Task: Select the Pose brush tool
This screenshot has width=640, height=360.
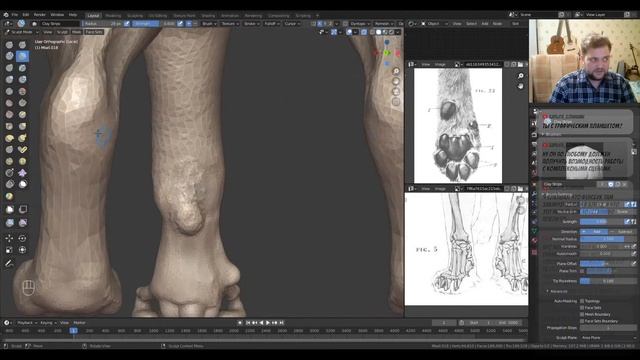Action: (x=22, y=150)
